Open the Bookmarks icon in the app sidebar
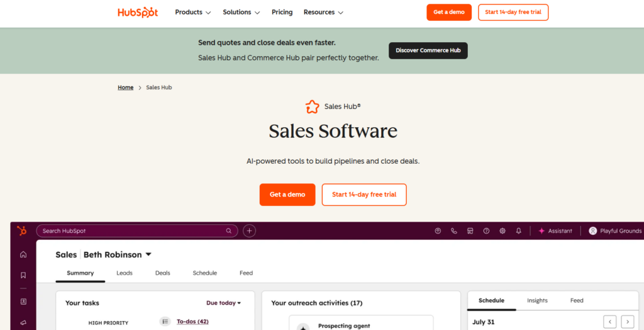The width and height of the screenshot is (644, 330). 23,275
